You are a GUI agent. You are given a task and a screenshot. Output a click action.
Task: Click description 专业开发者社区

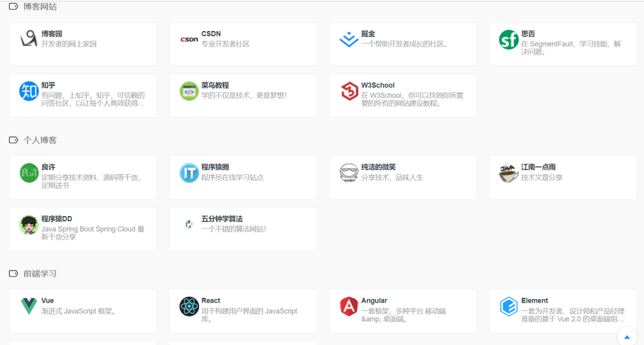click(x=225, y=44)
